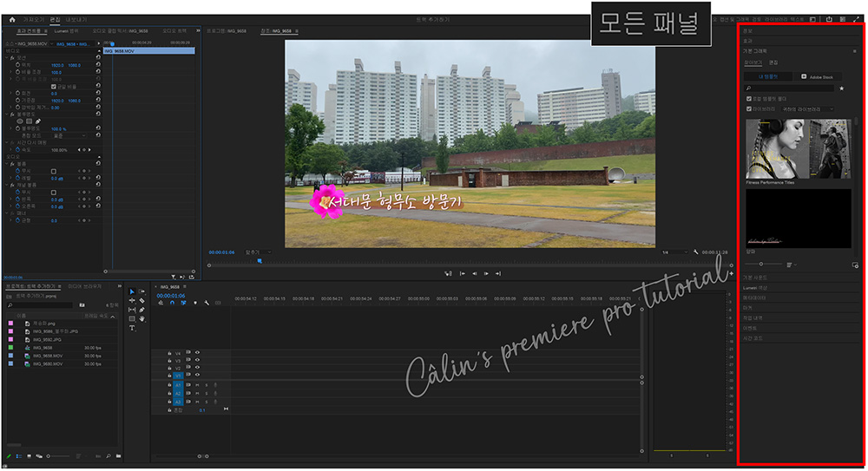Toggle V1 track output eye
The image size is (868, 471).
tap(197, 375)
